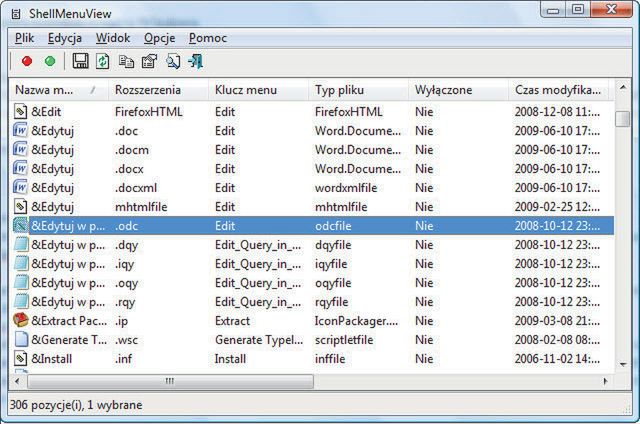Click the vertical scrollbar up arrow
This screenshot has height=424, width=640.
[x=623, y=87]
